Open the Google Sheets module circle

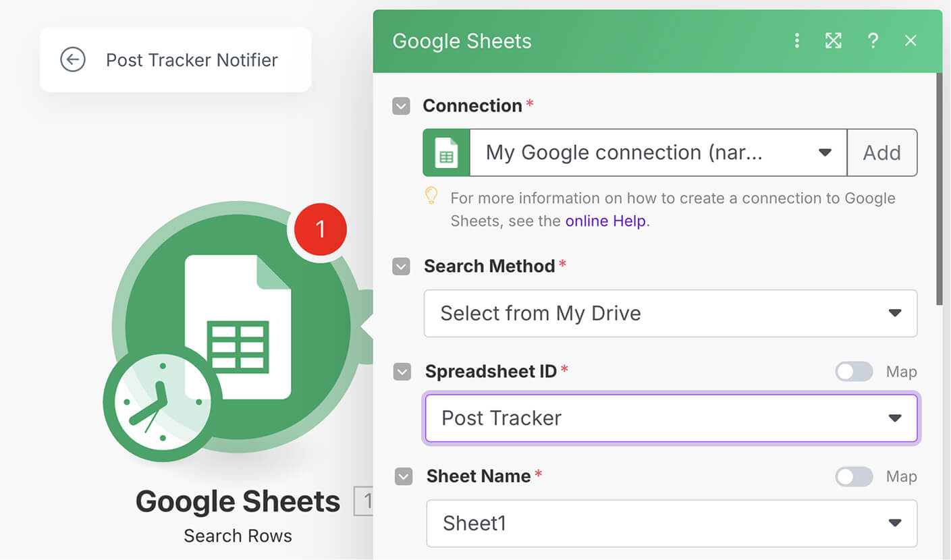[238, 327]
